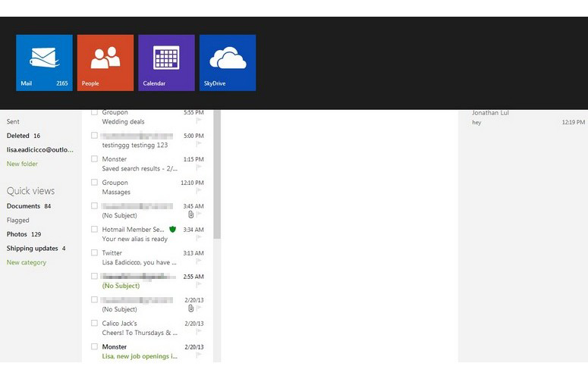Open the Sent folder
Image resolution: width=588 pixels, height=379 pixels.
tap(13, 122)
